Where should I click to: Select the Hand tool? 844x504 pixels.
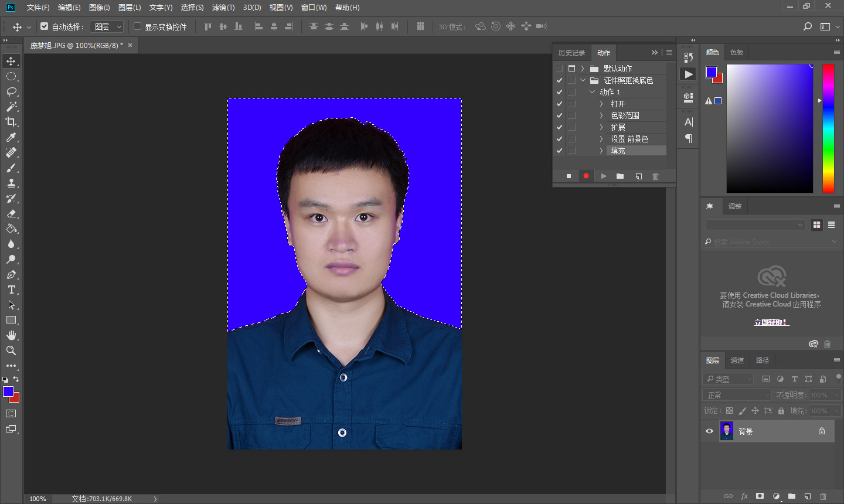[11, 335]
